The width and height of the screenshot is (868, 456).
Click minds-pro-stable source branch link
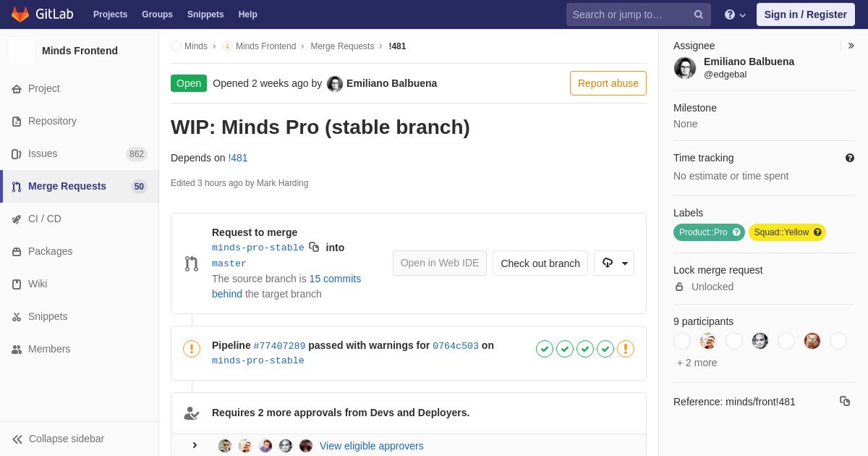[x=258, y=248]
